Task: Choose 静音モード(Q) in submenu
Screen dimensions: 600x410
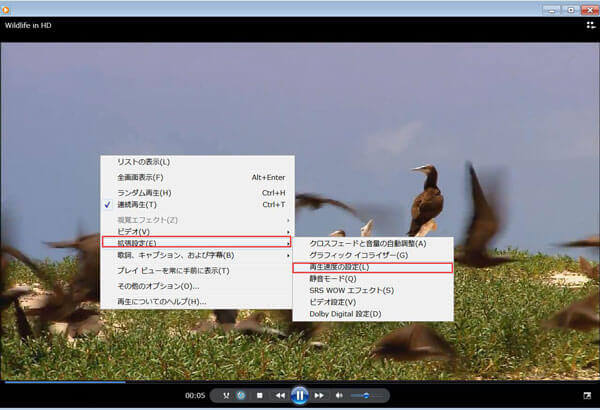Action: [x=373, y=279]
